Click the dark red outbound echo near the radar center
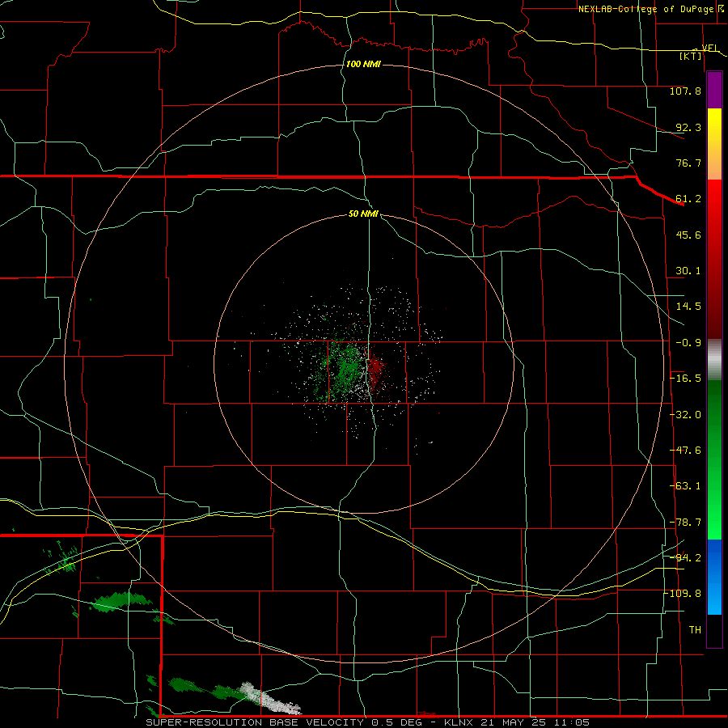 (x=376, y=369)
